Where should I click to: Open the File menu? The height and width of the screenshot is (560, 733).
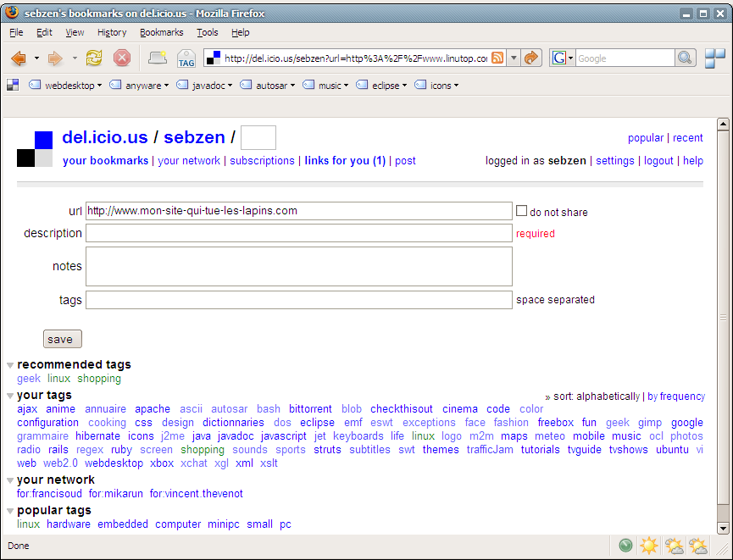click(x=16, y=32)
